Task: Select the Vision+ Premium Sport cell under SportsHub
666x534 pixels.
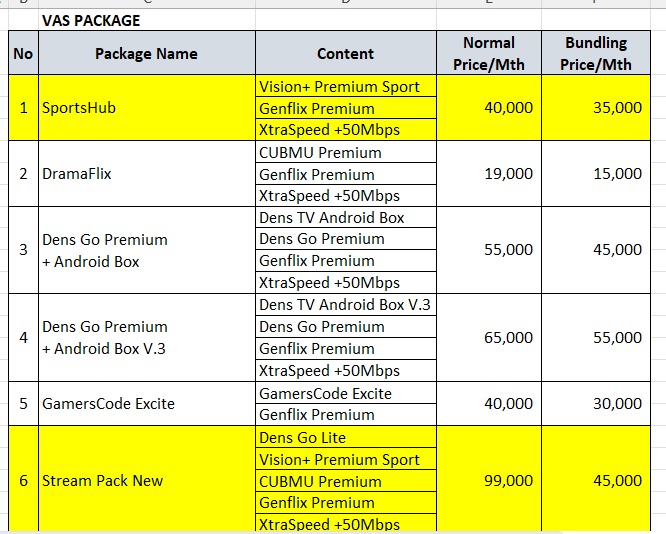Action: pyautogui.click(x=345, y=87)
